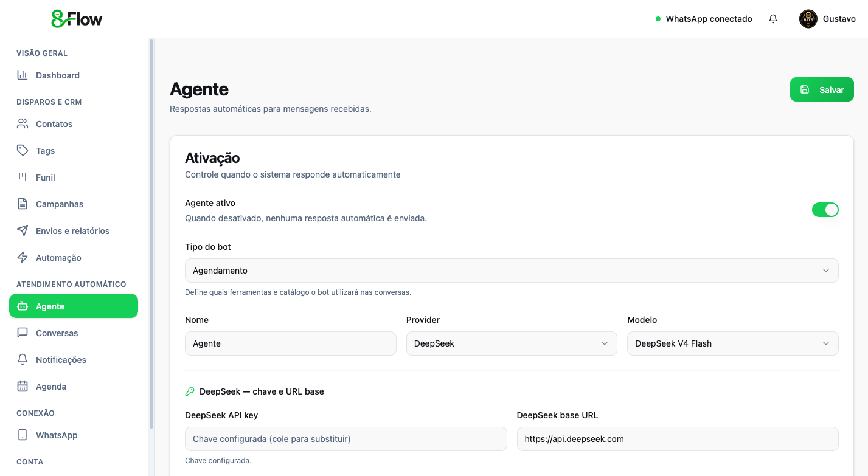Click the Nome input field with Agente
The image size is (868, 476).
(291, 343)
